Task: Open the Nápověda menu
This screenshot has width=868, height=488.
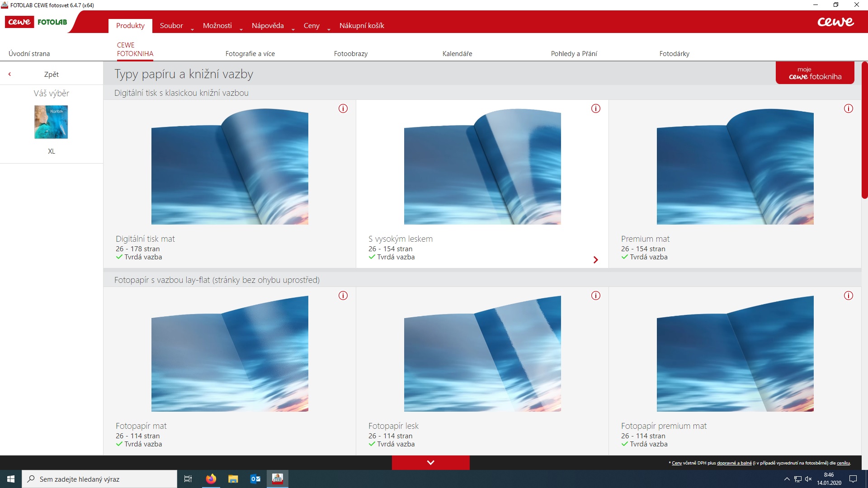Action: [268, 26]
